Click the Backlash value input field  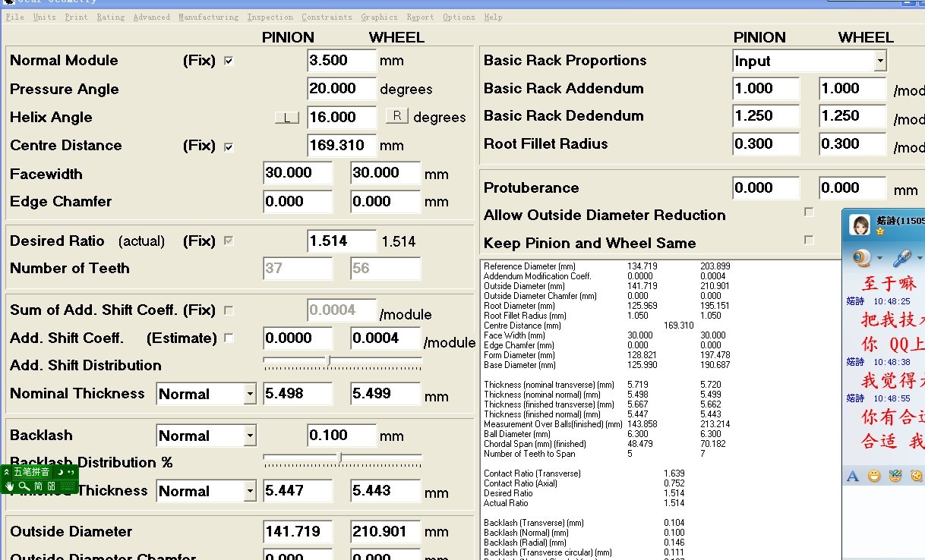pyautogui.click(x=342, y=436)
